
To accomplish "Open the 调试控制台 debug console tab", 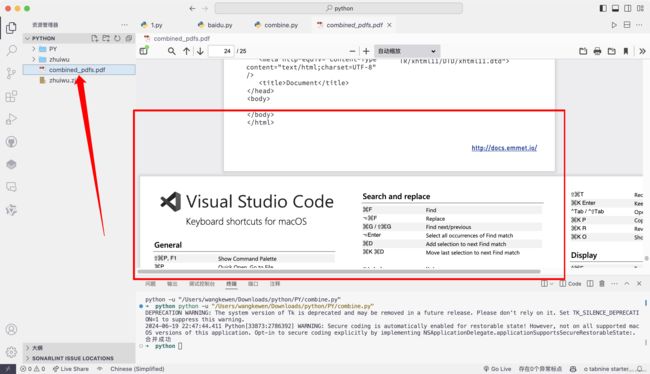I will [202, 284].
